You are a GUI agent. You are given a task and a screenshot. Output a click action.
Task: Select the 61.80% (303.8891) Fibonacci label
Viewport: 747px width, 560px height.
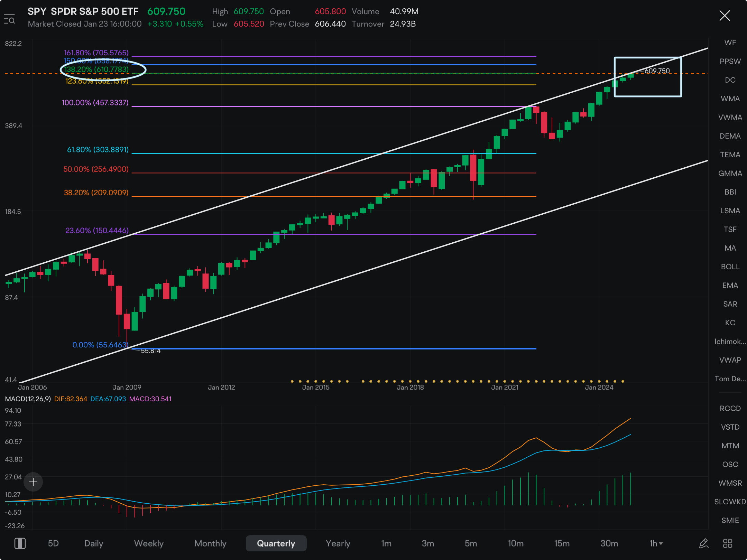pos(98,150)
